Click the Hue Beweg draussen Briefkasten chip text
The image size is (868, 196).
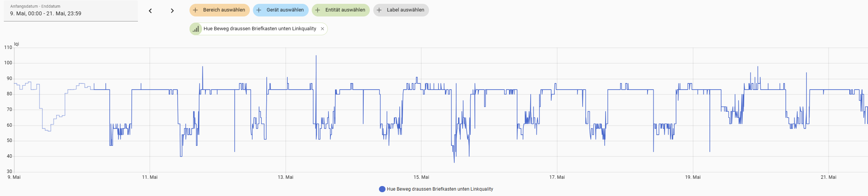(260, 29)
